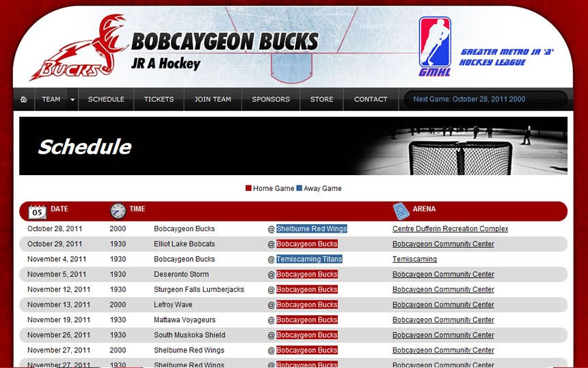The height and width of the screenshot is (368, 588).
Task: Open Bobcaygeon Community Center link for November 5
Action: (x=443, y=274)
